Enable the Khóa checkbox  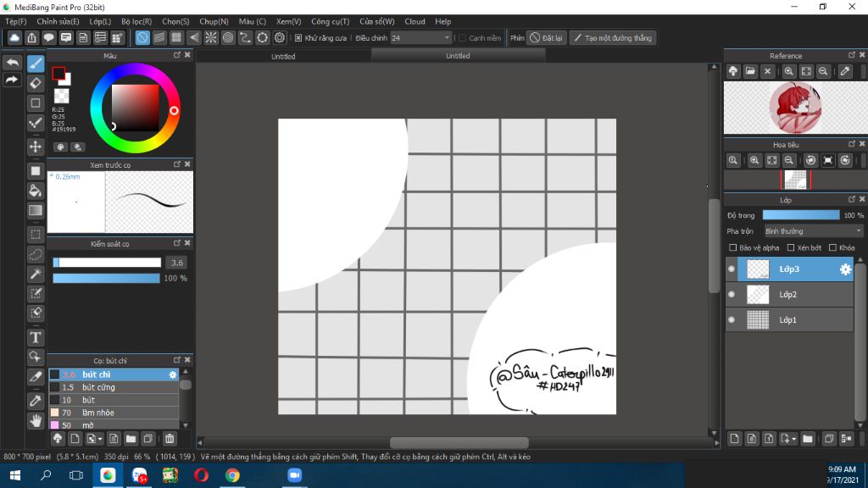click(832, 247)
